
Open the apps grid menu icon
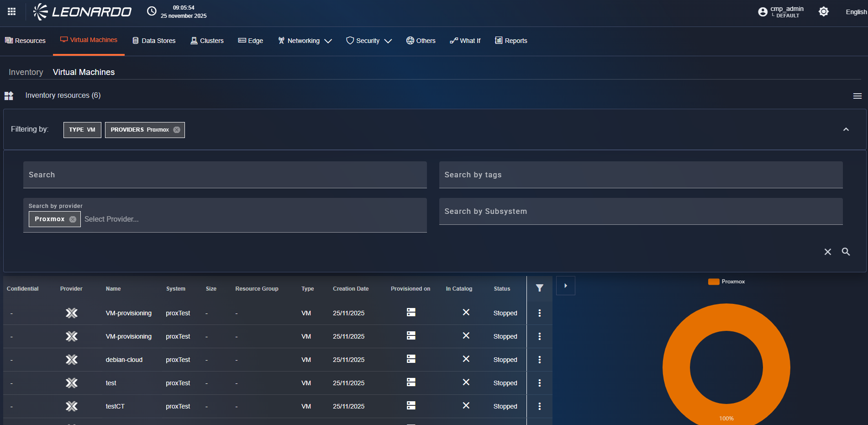12,11
